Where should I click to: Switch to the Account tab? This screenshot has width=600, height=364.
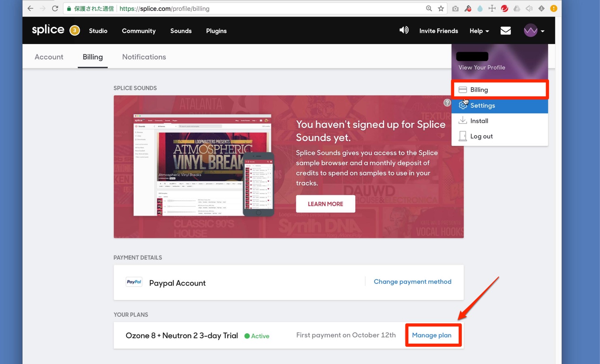pyautogui.click(x=49, y=57)
